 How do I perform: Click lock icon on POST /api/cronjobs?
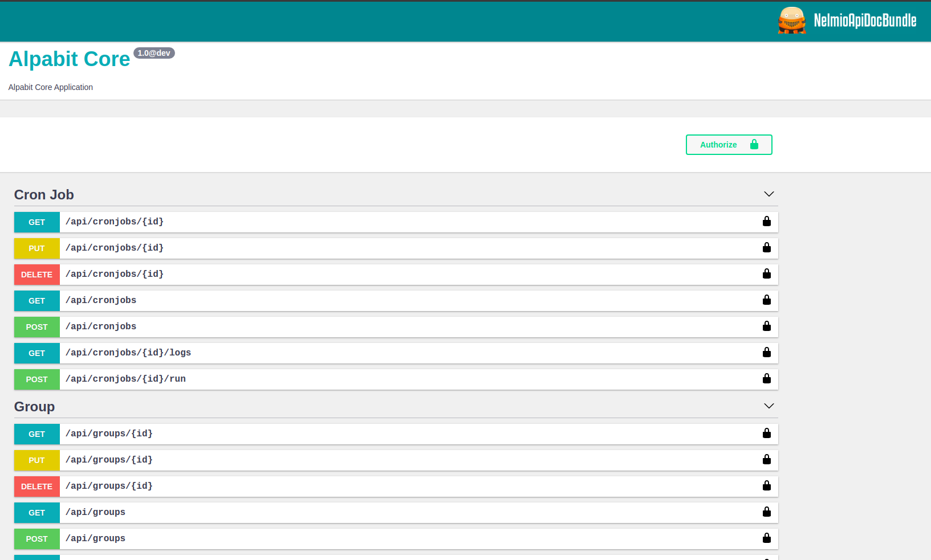[x=767, y=326]
